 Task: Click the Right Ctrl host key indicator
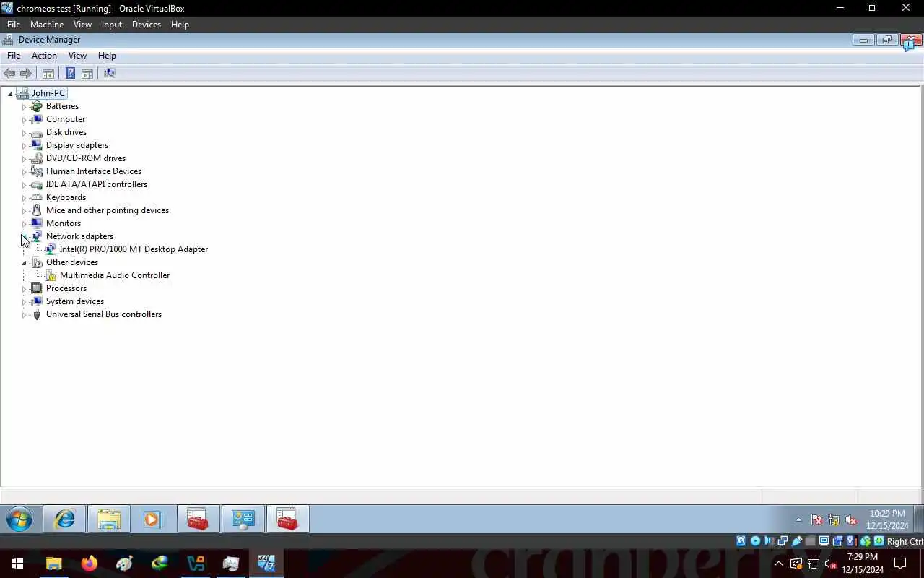pyautogui.click(x=905, y=541)
